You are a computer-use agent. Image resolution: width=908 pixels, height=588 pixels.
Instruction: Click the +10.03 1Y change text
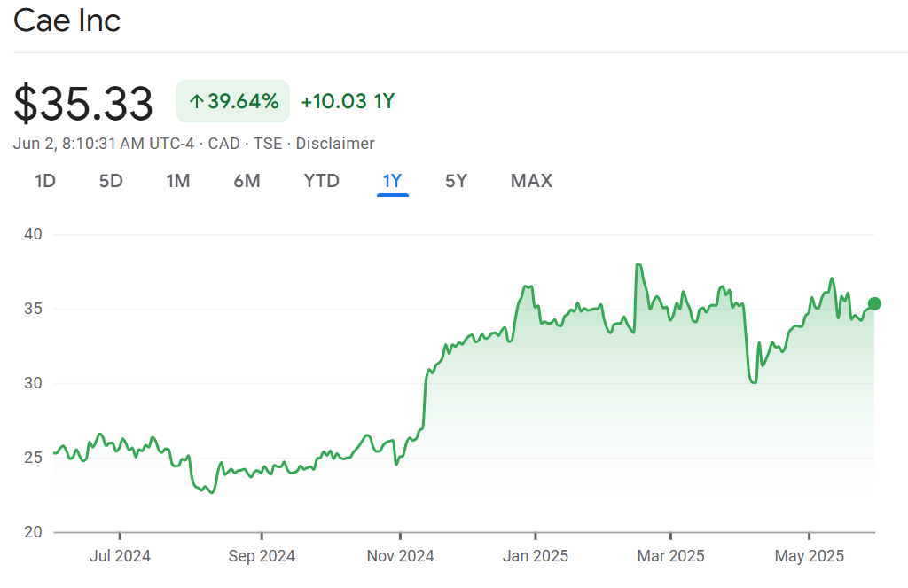point(348,101)
